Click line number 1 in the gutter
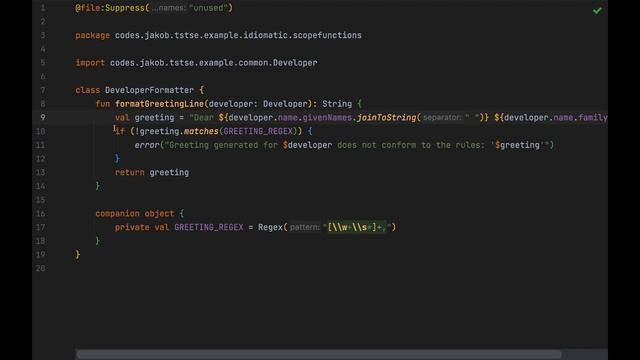 (43, 8)
